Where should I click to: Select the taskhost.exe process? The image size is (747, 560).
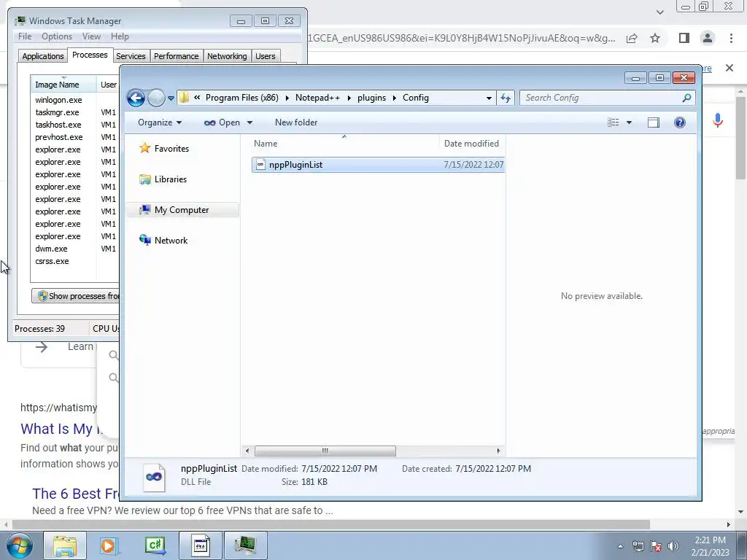coord(58,125)
